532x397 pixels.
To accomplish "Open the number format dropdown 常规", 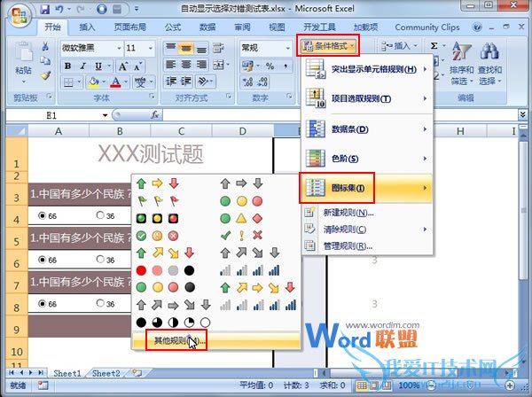I will point(287,48).
